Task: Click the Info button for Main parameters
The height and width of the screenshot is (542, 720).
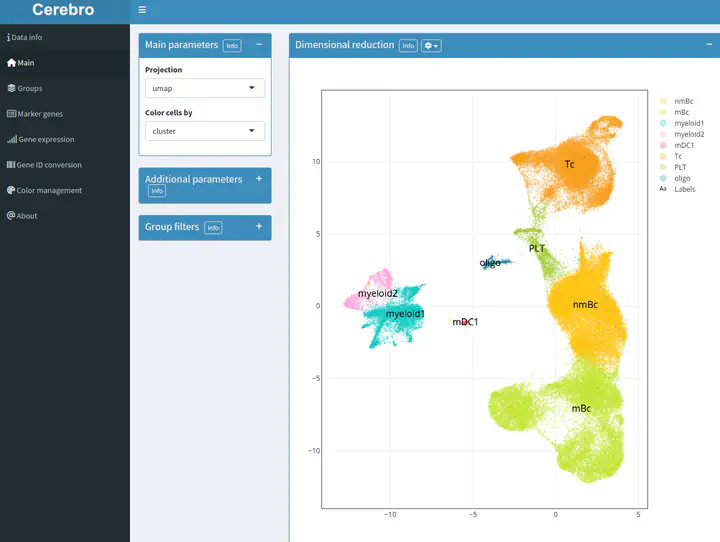Action: (x=232, y=46)
